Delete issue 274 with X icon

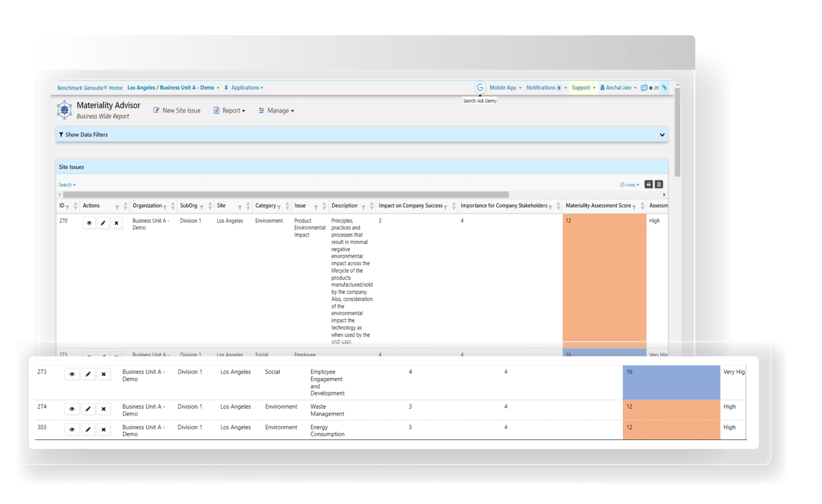tap(104, 409)
